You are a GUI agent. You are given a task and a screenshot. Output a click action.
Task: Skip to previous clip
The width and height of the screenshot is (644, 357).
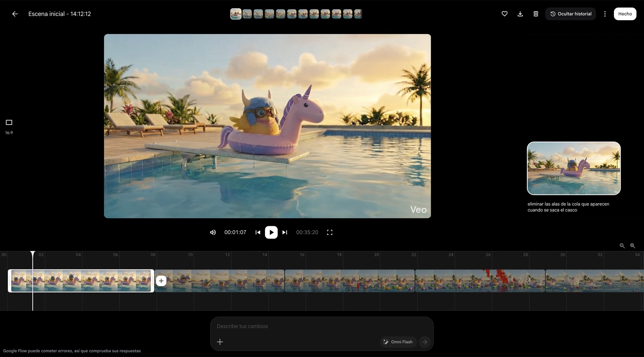point(258,232)
